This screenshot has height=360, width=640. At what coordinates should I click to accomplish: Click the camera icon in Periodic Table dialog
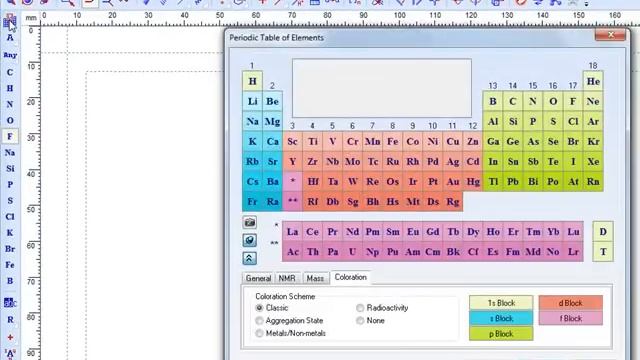coord(250,222)
